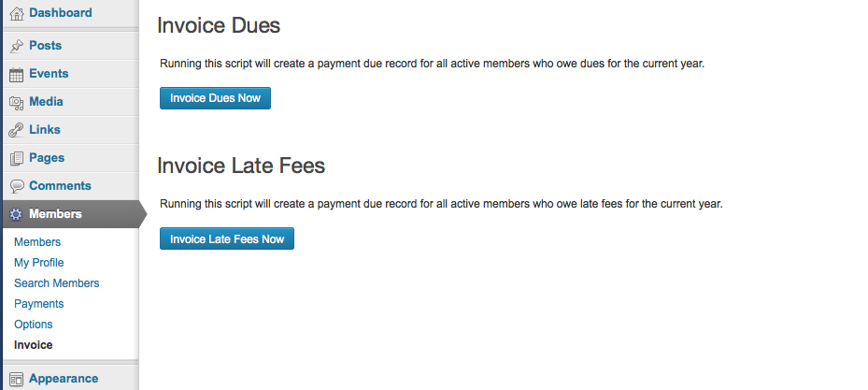The height and width of the screenshot is (390, 868).
Task: Click the Posts pushpin icon
Action: (x=16, y=46)
